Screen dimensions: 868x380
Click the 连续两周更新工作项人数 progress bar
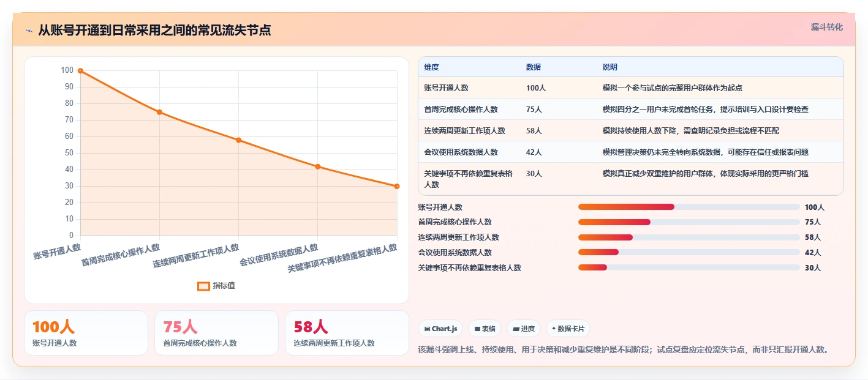click(x=689, y=237)
